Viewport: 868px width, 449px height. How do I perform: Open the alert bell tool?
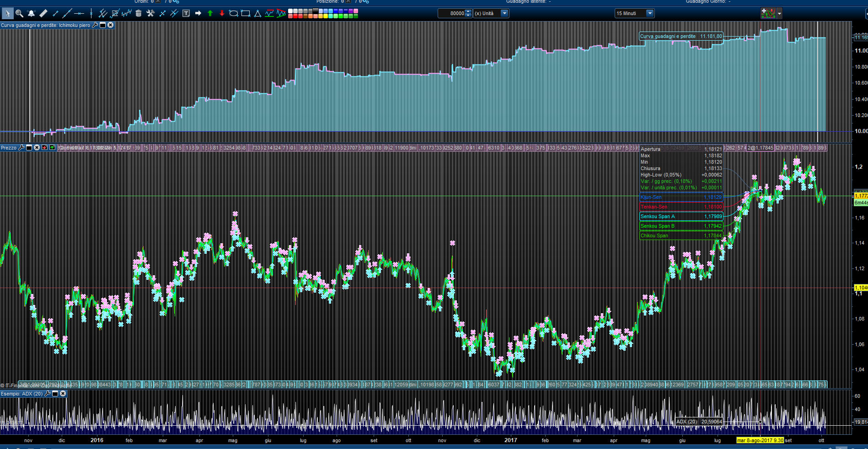(x=31, y=13)
